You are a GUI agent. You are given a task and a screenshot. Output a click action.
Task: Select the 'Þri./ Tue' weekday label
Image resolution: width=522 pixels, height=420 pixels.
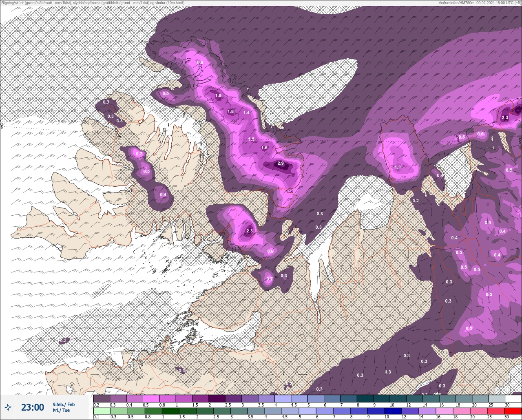pyautogui.click(x=61, y=410)
